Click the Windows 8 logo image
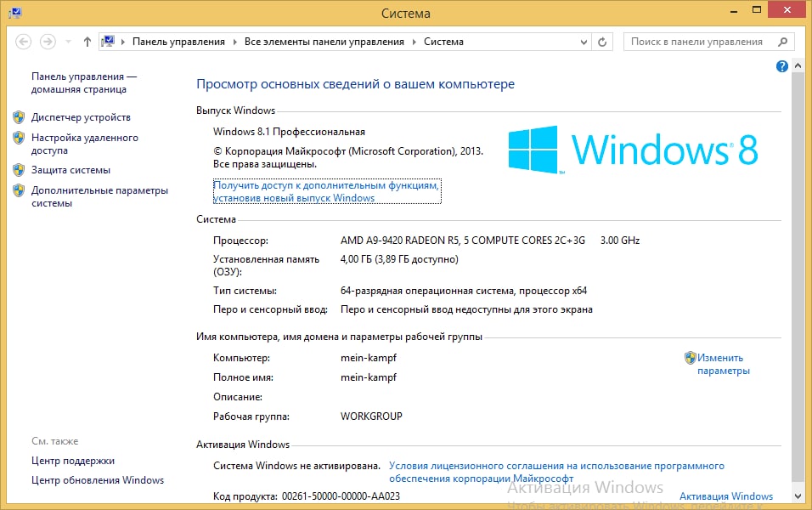The image size is (812, 510). pyautogui.click(x=633, y=150)
